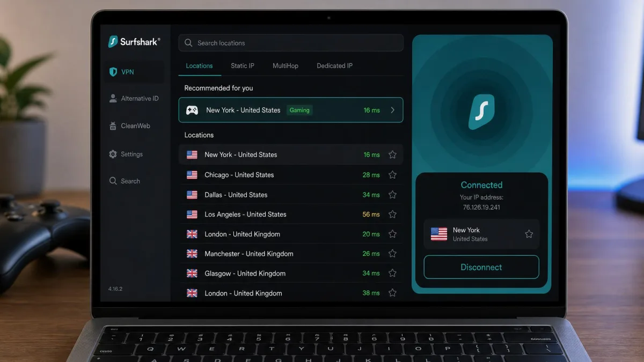Click the 28 ms latency value
Image resolution: width=644 pixels, height=362 pixels.
click(371, 175)
